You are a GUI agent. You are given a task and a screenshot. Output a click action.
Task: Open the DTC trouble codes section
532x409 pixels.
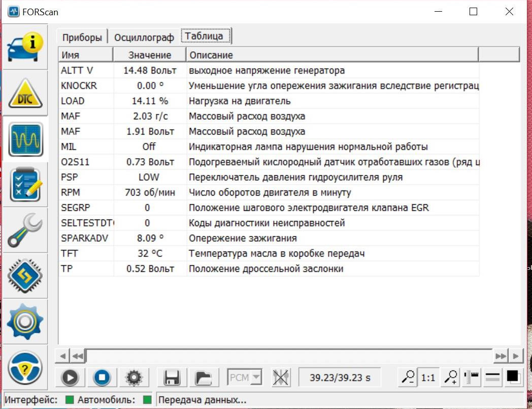[25, 93]
